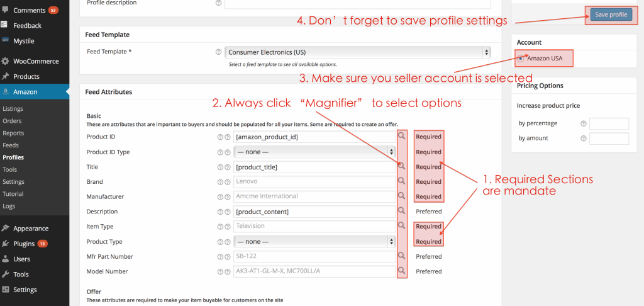Open the Tutorial link in Amazon submenu
Image resolution: width=644 pixels, height=306 pixels.
[x=13, y=194]
